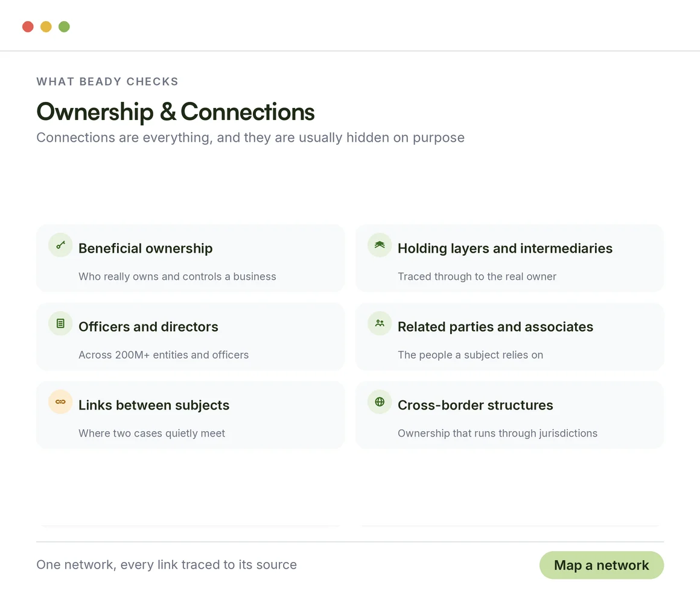Click 'Where two cases quietly meet' text
The height and width of the screenshot is (603, 700).
point(152,434)
